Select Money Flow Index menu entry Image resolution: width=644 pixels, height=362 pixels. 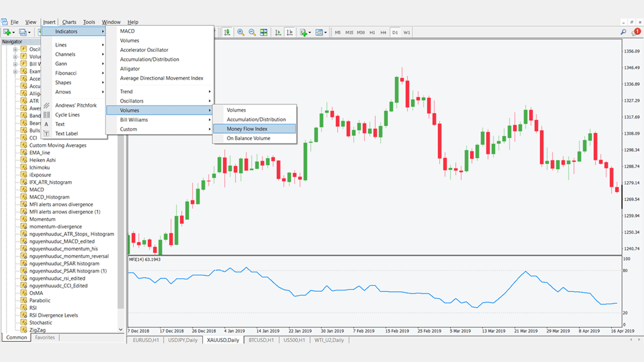coord(247,129)
